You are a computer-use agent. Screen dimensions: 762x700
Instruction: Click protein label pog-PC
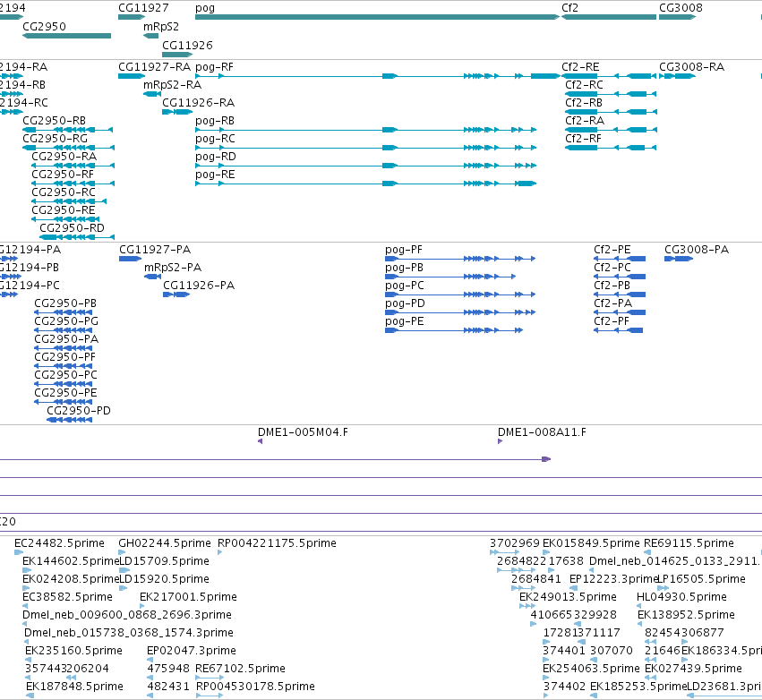tap(405, 286)
